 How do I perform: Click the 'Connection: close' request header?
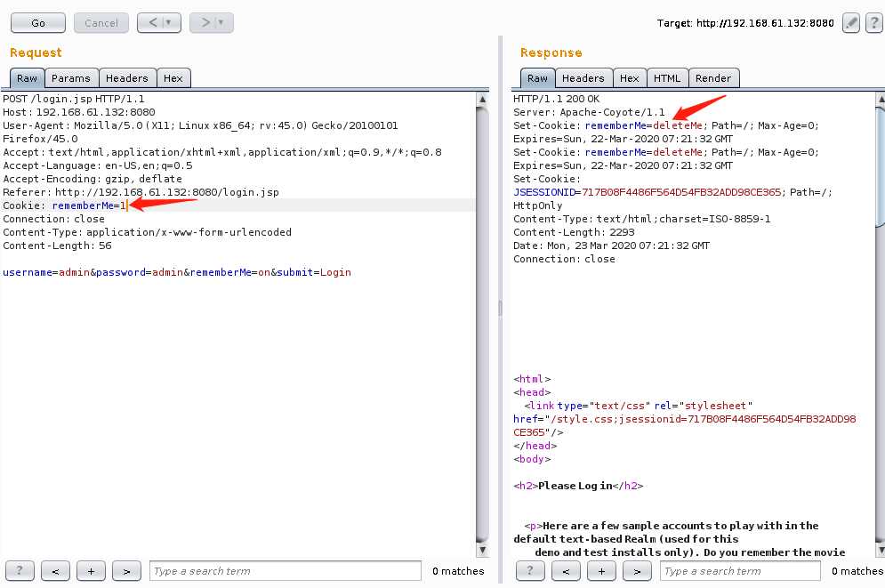(53, 219)
